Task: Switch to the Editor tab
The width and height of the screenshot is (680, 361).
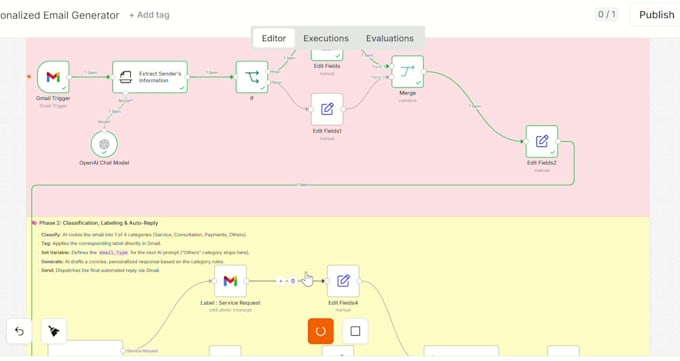Action: click(x=274, y=38)
